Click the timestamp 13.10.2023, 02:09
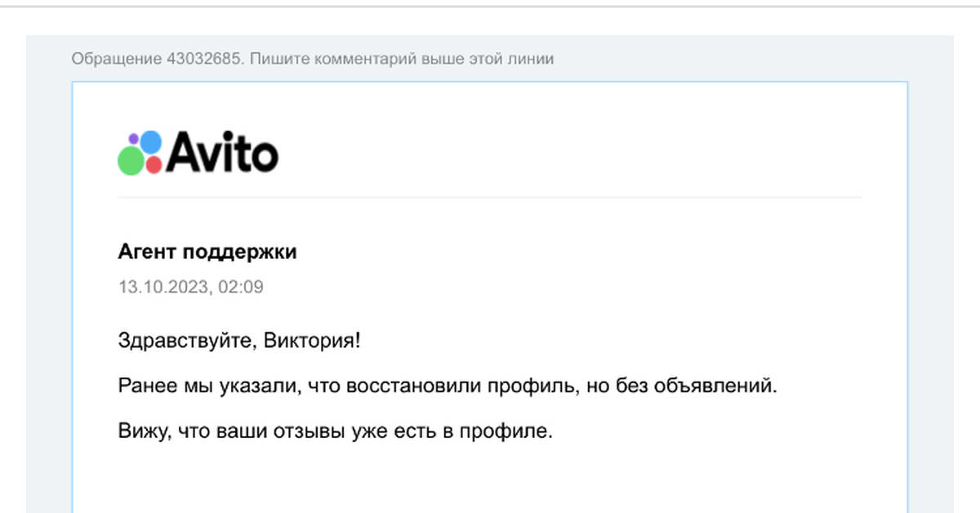The image size is (980, 513). coord(192,287)
